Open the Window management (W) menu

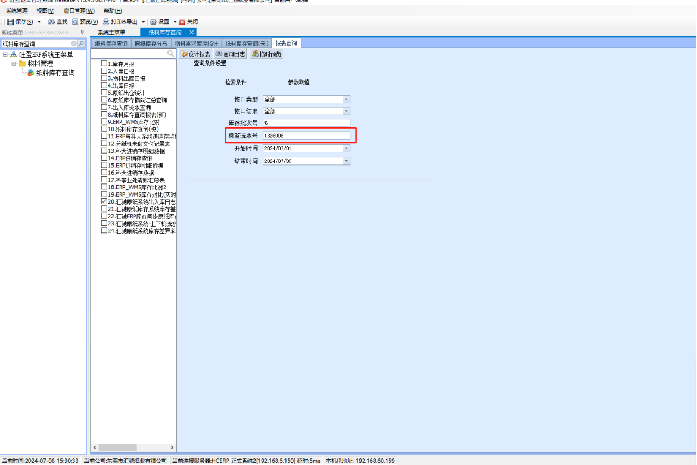(x=79, y=11)
